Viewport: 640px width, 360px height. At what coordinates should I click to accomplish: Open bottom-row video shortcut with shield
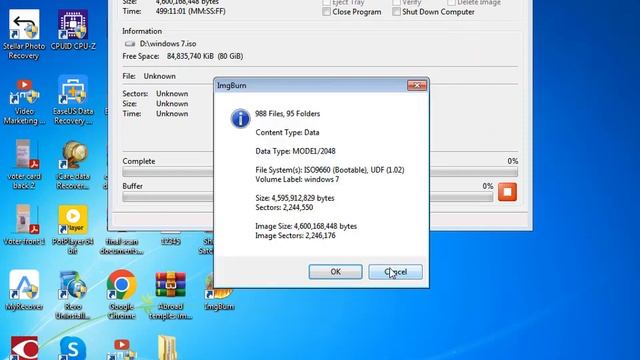pos(122,349)
